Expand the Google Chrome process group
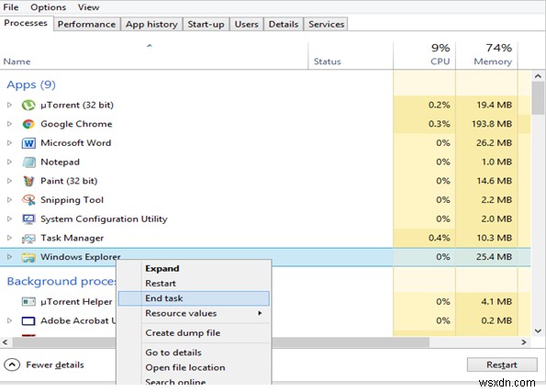The image size is (546, 392). [x=9, y=124]
